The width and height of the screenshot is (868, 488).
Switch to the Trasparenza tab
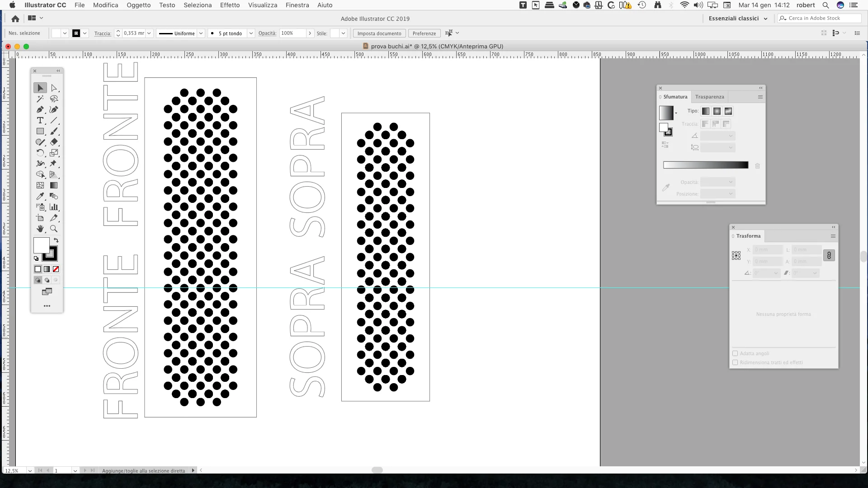pyautogui.click(x=709, y=97)
